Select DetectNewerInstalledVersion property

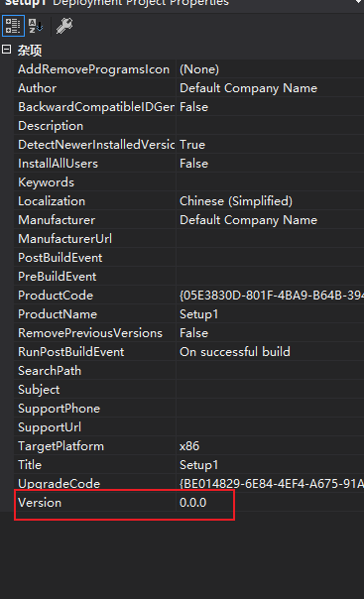point(96,145)
